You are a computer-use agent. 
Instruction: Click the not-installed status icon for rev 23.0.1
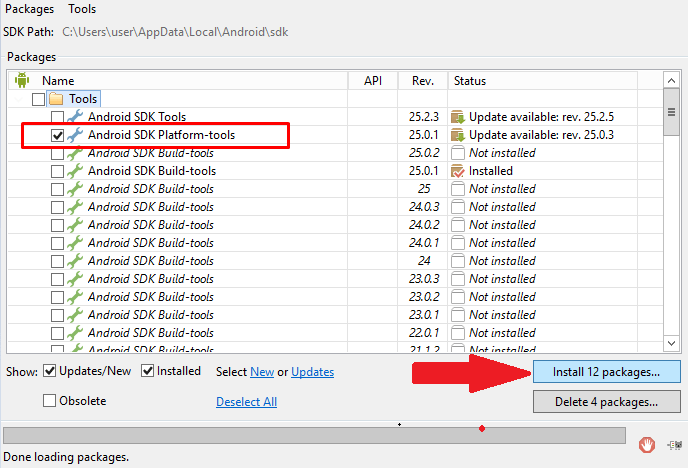pyautogui.click(x=458, y=314)
